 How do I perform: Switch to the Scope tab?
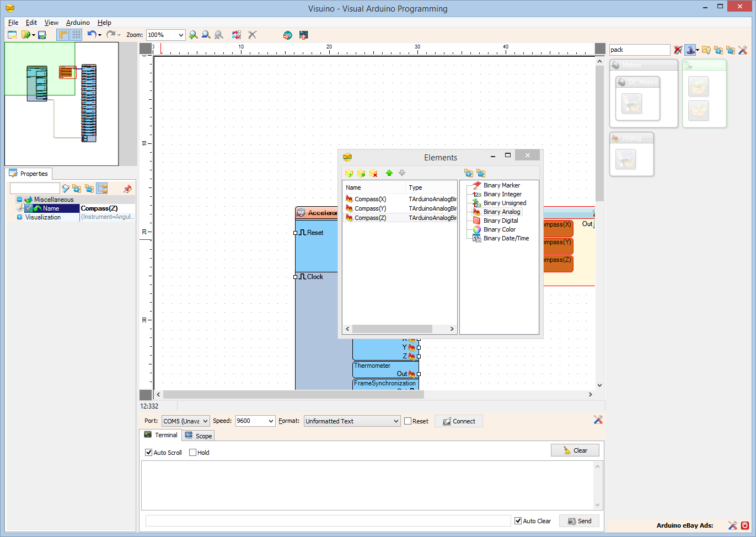click(199, 436)
